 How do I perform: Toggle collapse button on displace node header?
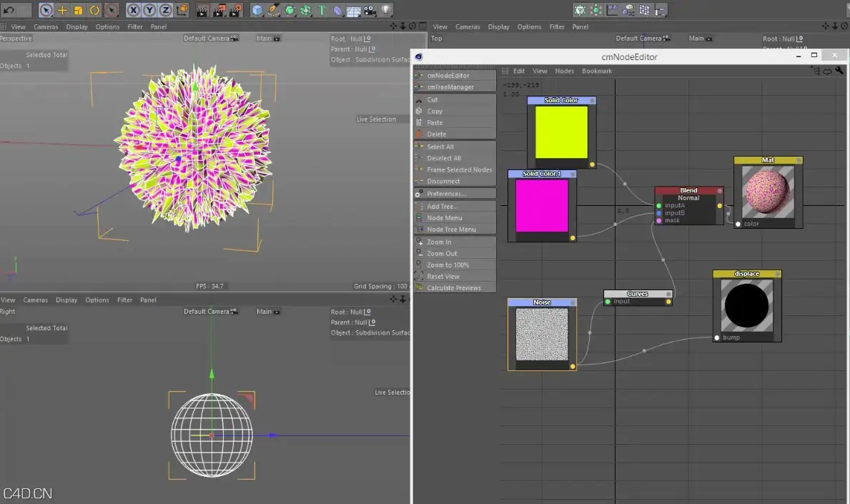777,274
